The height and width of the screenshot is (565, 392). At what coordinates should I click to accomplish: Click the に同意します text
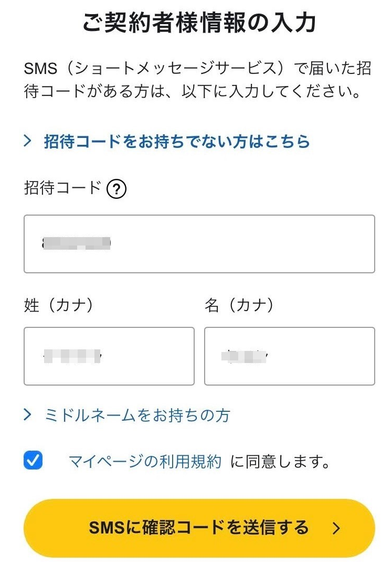pyautogui.click(x=280, y=462)
